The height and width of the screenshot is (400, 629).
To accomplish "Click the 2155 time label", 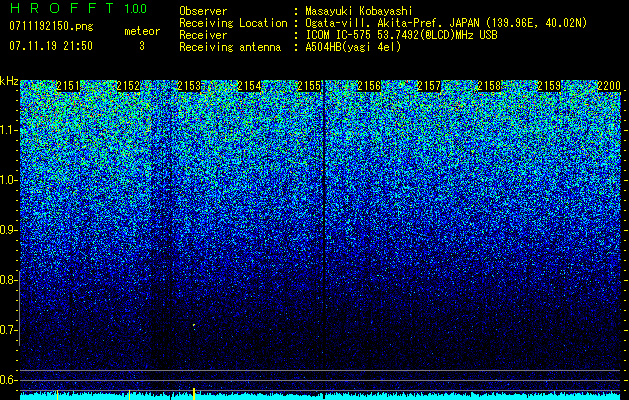I will [x=309, y=86].
